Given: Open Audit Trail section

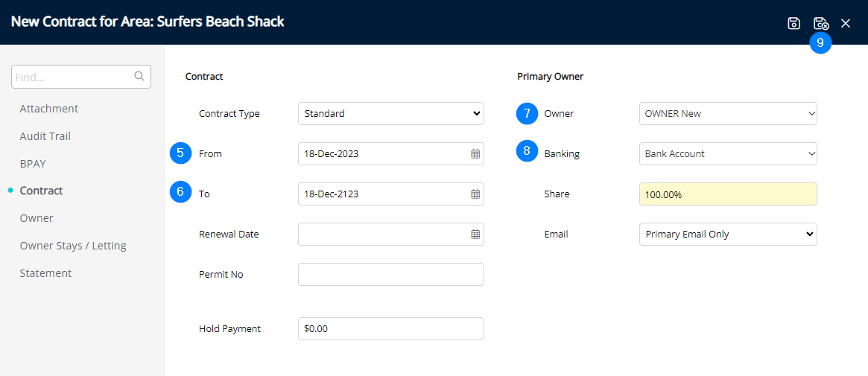Looking at the screenshot, I should (45, 136).
